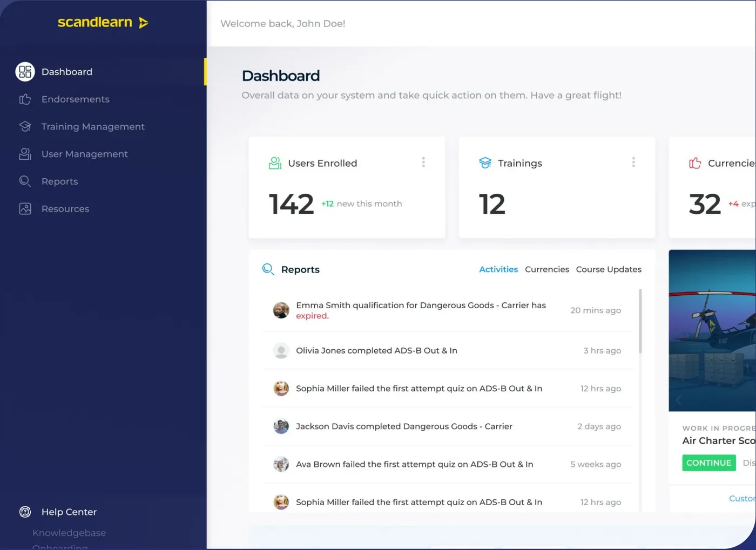Image resolution: width=756 pixels, height=550 pixels.
Task: Click the User Management person icon
Action: click(x=25, y=154)
